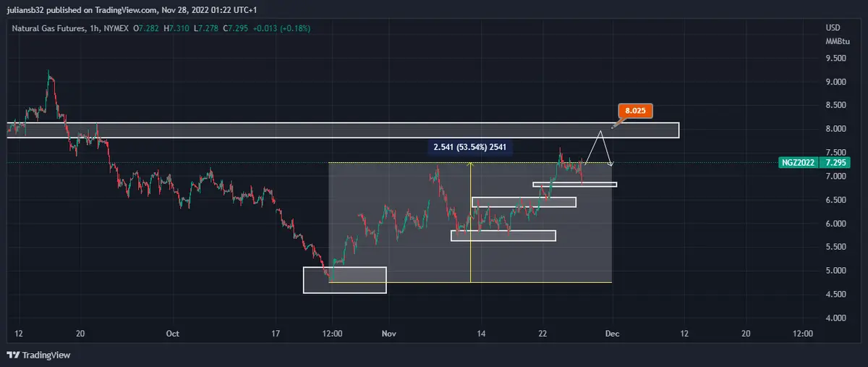Click the Nov date on time axis
The image size is (868, 367).
[389, 334]
